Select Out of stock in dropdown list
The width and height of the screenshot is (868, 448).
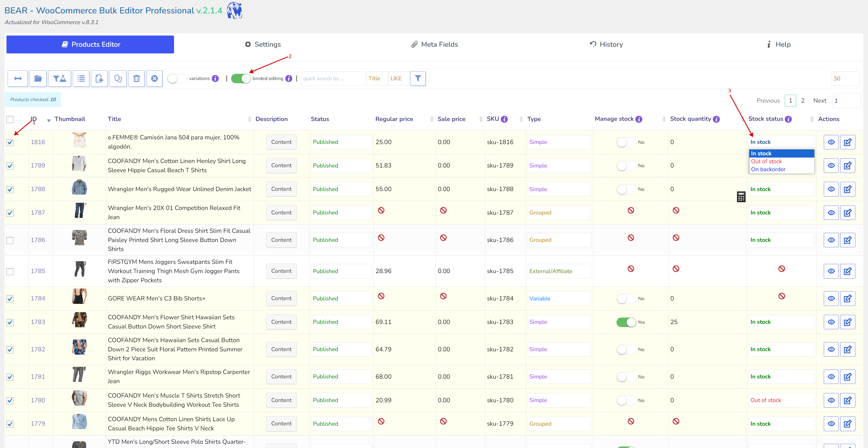[x=781, y=162]
